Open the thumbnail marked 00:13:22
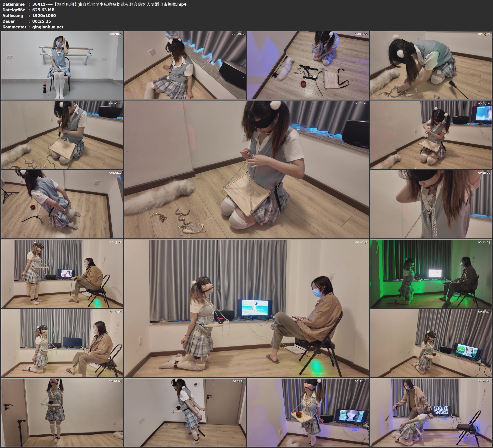The height and width of the screenshot is (448, 493). point(62,273)
